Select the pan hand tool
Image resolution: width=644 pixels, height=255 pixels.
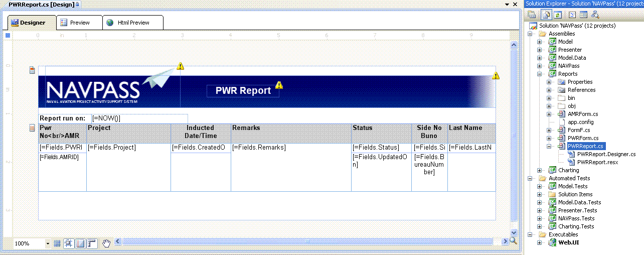point(106,243)
